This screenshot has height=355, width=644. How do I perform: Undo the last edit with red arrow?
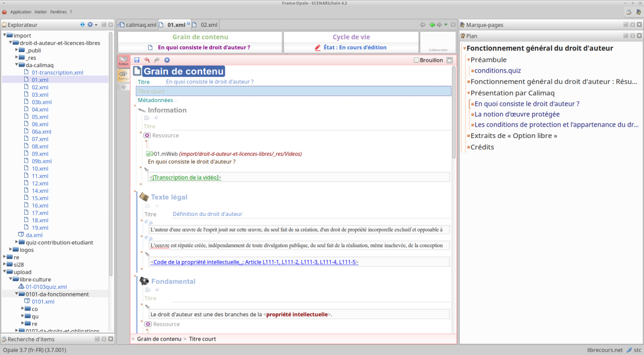[147, 60]
